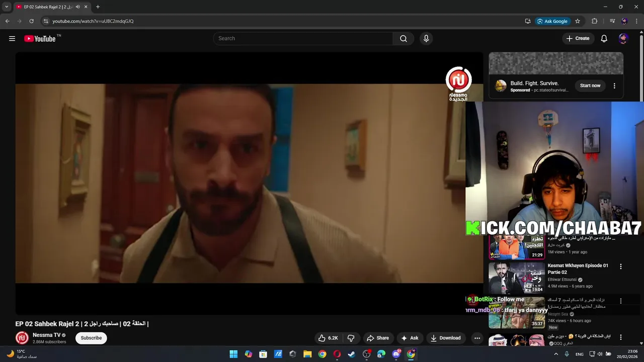Open Chrome extensions puzzle icon
Viewport: 644px width, 362px height.
pyautogui.click(x=595, y=21)
